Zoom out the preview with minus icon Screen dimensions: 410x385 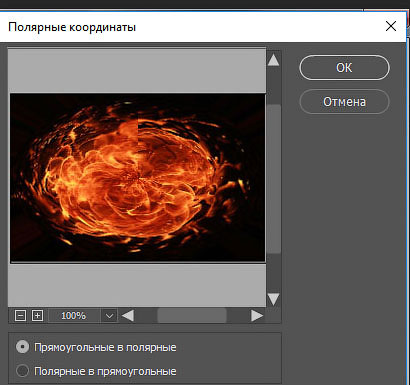[20, 315]
